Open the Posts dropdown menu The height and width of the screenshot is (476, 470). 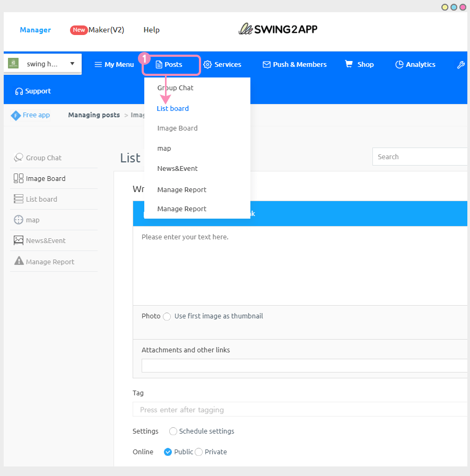(171, 64)
